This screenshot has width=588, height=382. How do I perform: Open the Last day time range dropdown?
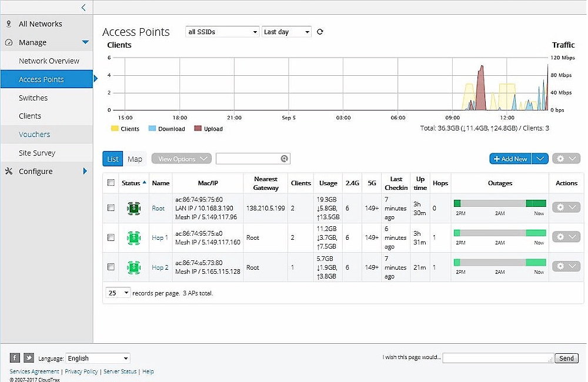tap(286, 32)
